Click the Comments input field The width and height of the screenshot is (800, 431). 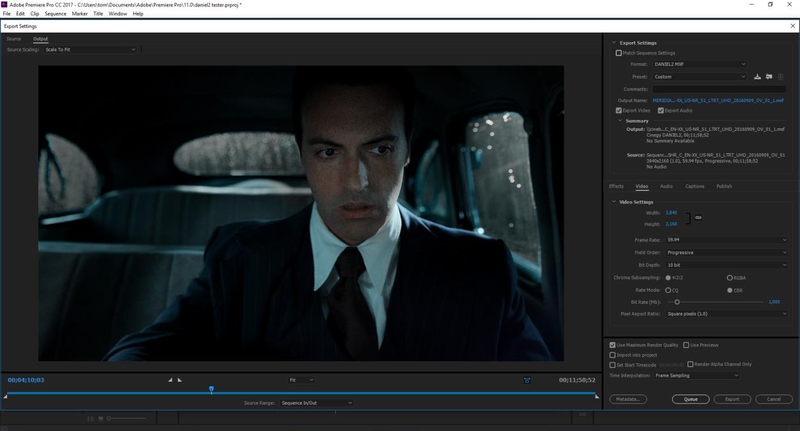point(719,89)
